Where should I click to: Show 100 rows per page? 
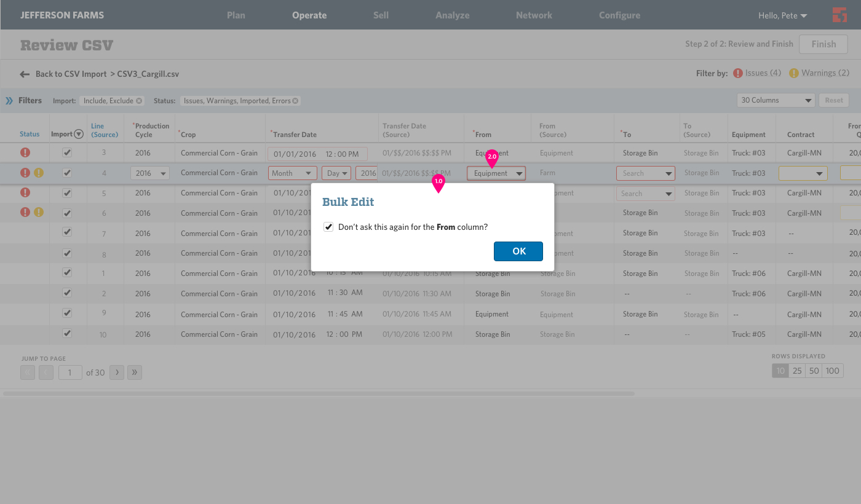[833, 371]
